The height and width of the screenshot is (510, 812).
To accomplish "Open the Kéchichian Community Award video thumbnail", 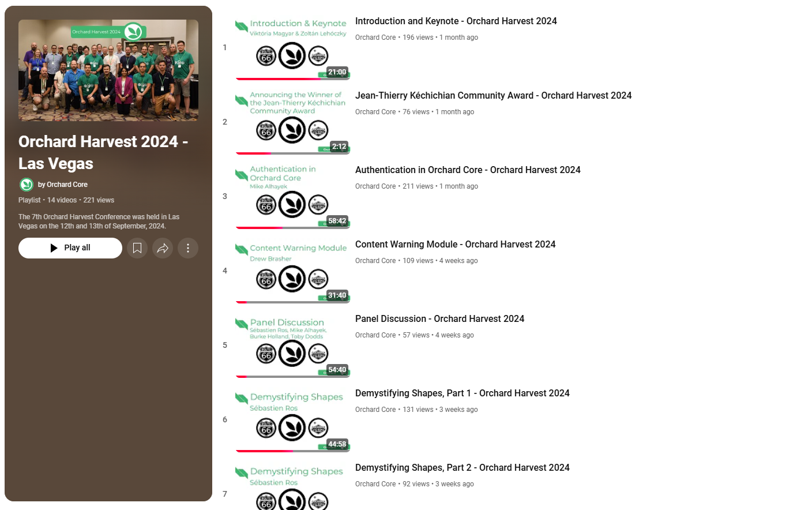I will 293,122.
